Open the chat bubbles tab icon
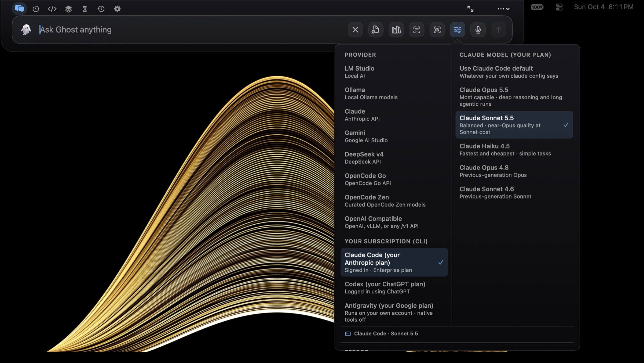The image size is (644, 363). (19, 9)
